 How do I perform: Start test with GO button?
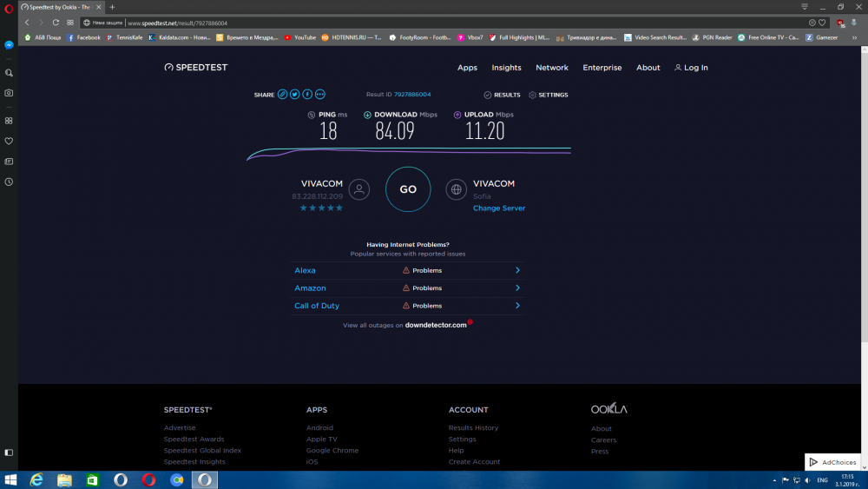(x=408, y=189)
